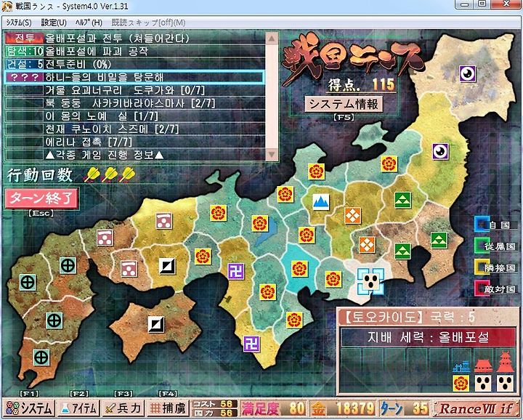The height and width of the screenshot is (420, 523).
Task: Click the southernmost circle-cross emblem
Action: pos(41,358)
